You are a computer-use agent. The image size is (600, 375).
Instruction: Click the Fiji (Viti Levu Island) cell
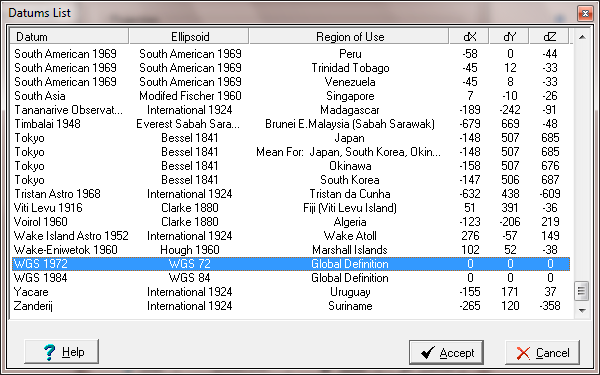coord(350,208)
